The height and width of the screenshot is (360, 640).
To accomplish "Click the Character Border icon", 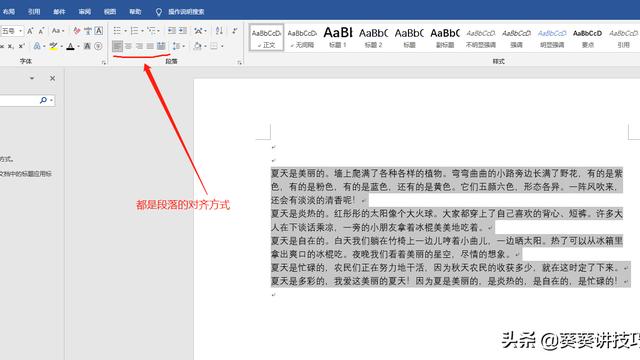I will 99,31.
